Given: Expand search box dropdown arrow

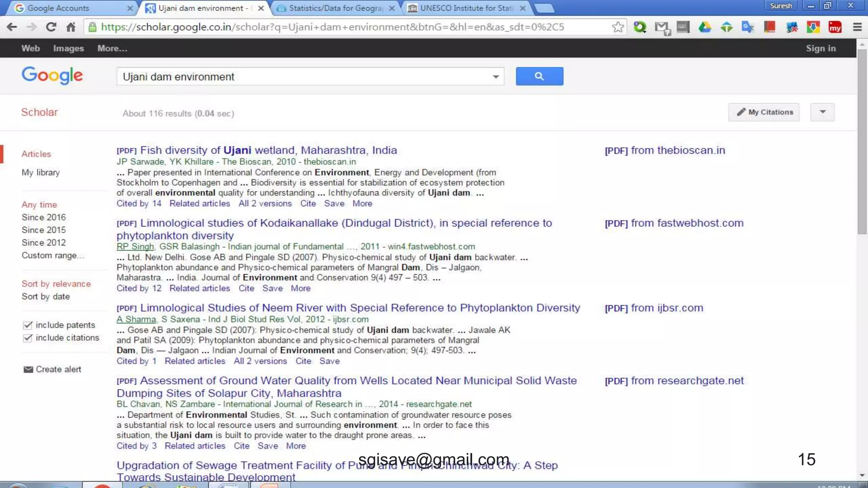Looking at the screenshot, I should pyautogui.click(x=495, y=77).
